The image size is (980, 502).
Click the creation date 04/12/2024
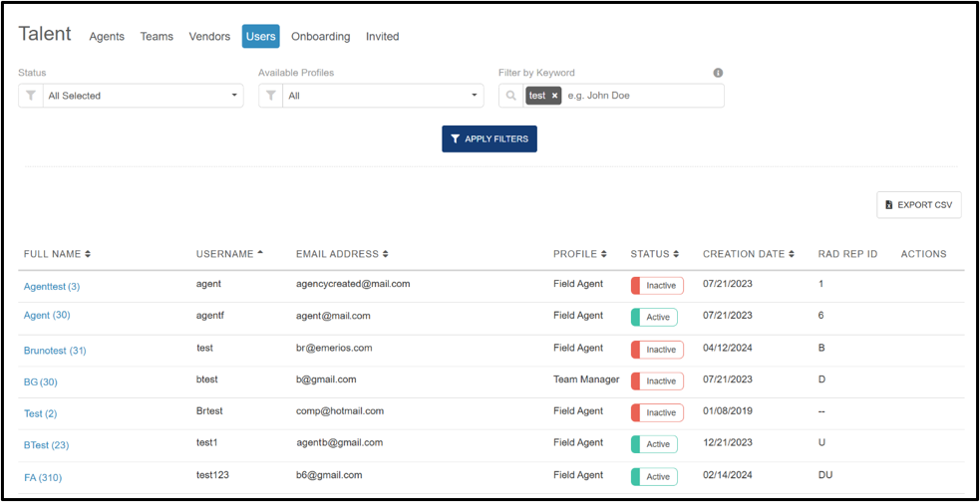pos(728,348)
